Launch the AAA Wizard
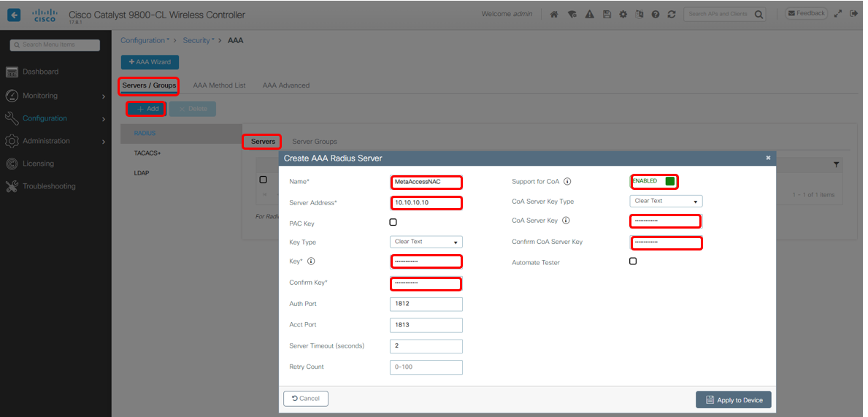Viewport: 868px width, 417px height. 150,62
